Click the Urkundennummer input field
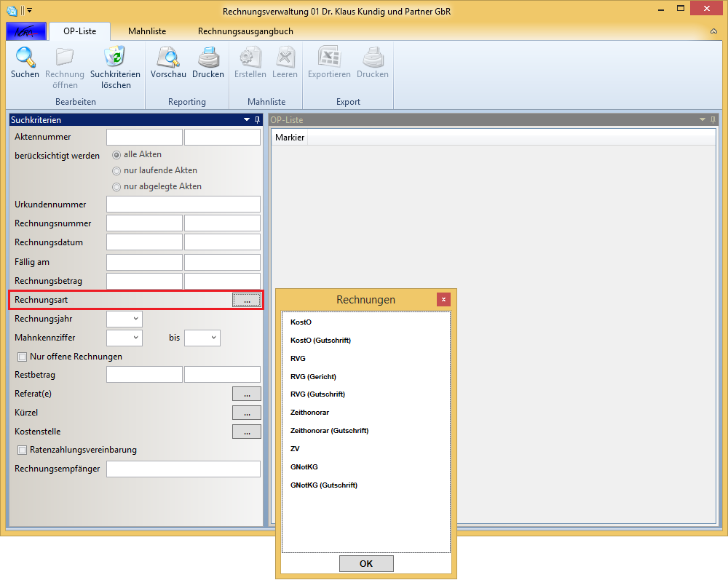 (x=183, y=204)
